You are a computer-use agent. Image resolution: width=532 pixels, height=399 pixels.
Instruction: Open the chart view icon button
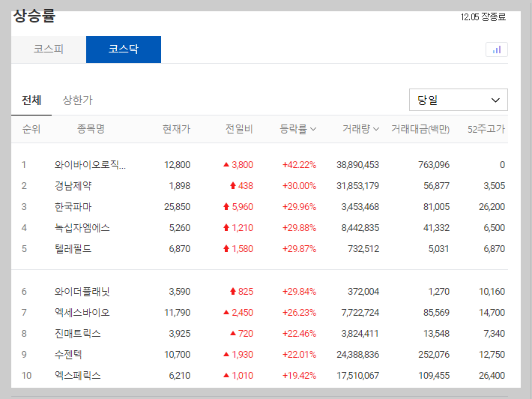click(x=496, y=49)
